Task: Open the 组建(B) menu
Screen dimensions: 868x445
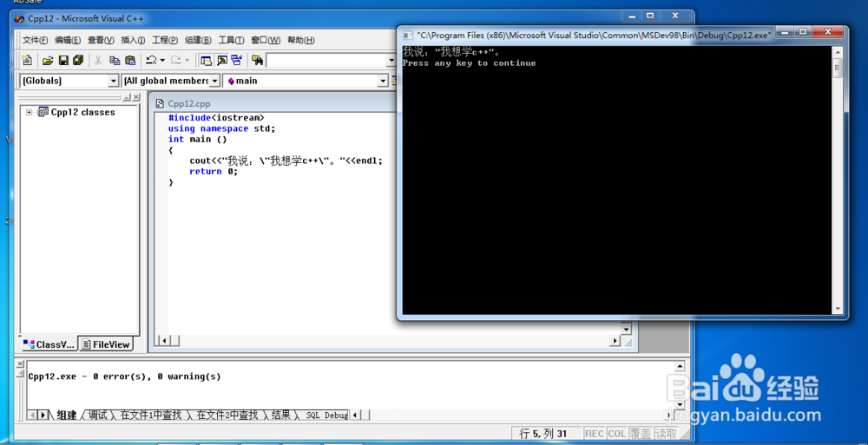Action: (198, 40)
